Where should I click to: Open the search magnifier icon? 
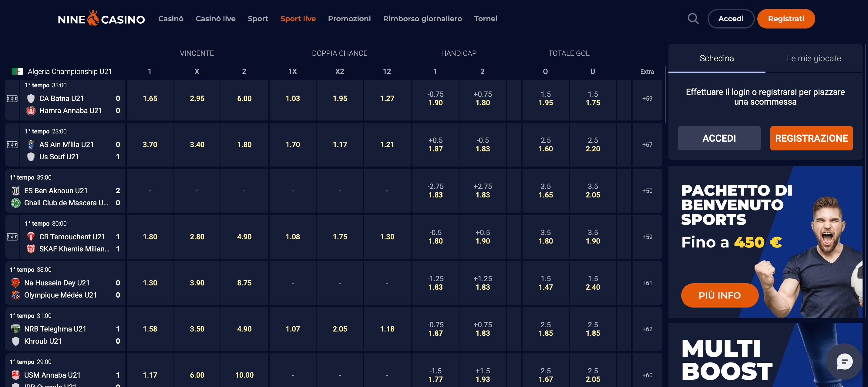click(693, 19)
